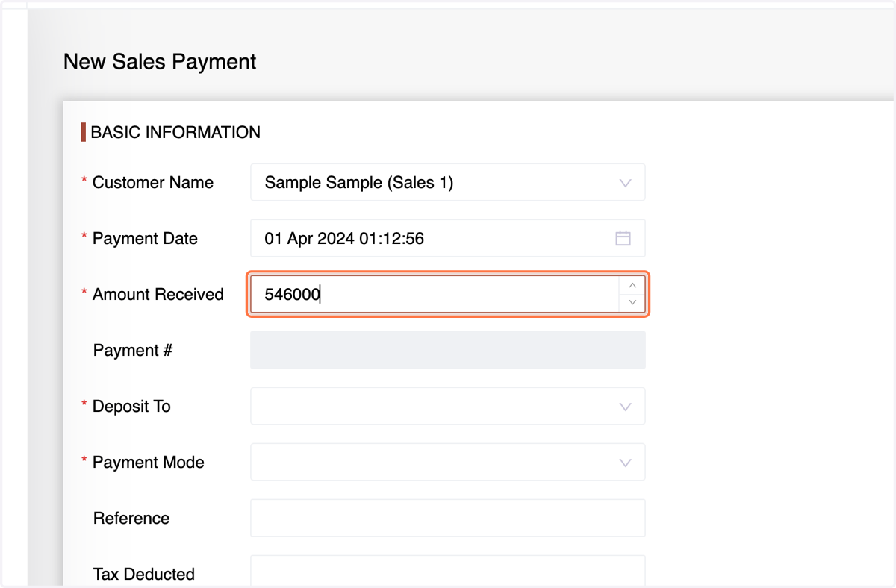
Task: Click the BASIC INFORMATION section heading
Action: pos(175,133)
